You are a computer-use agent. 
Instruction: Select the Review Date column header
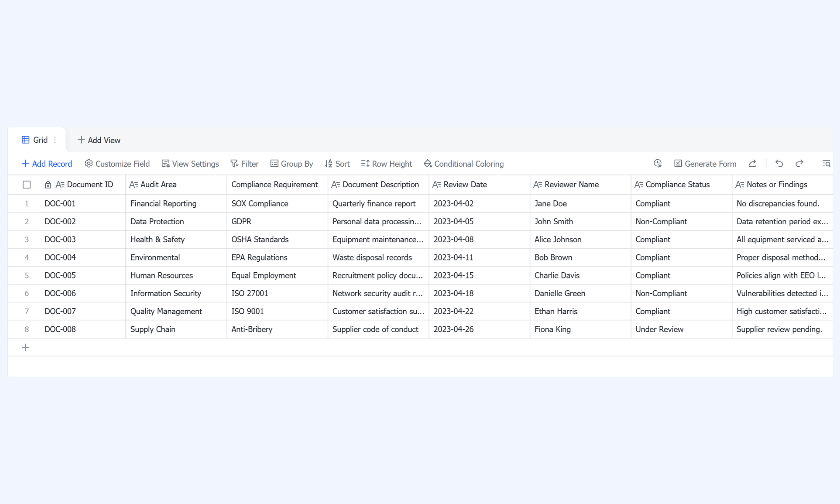(480, 184)
